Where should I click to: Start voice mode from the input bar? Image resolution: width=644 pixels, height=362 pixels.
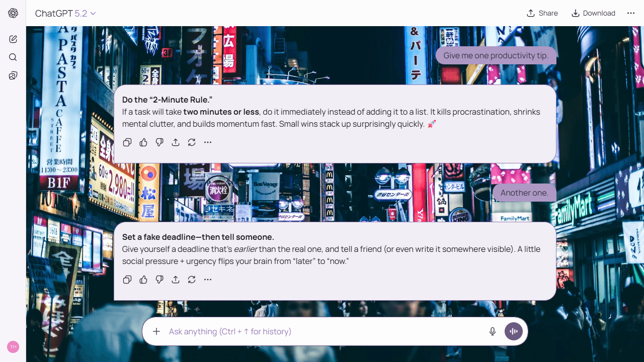coord(513,331)
